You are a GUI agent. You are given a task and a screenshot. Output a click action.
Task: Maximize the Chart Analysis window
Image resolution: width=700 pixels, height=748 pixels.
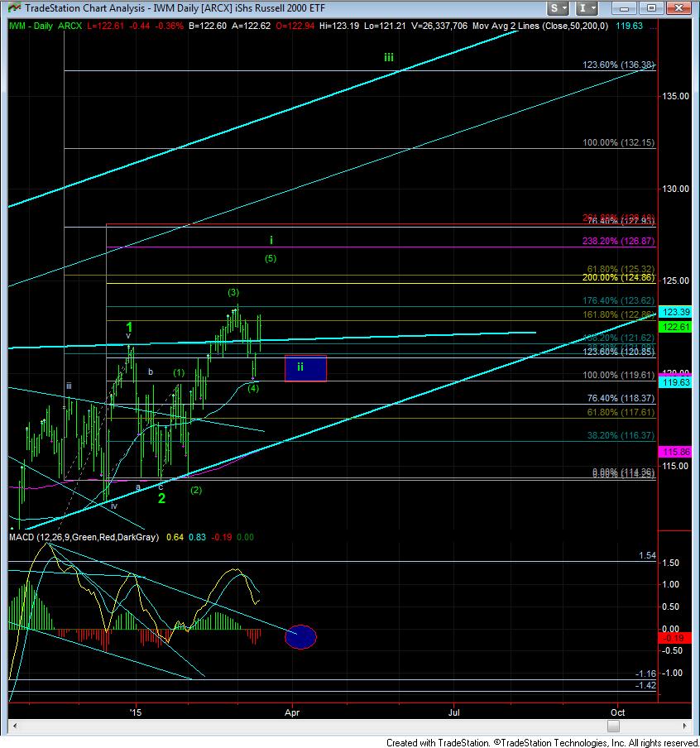point(651,8)
